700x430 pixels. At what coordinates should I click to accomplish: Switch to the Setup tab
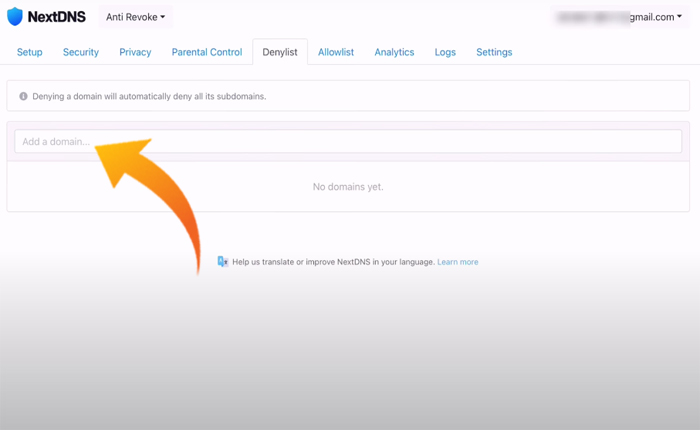coord(30,52)
